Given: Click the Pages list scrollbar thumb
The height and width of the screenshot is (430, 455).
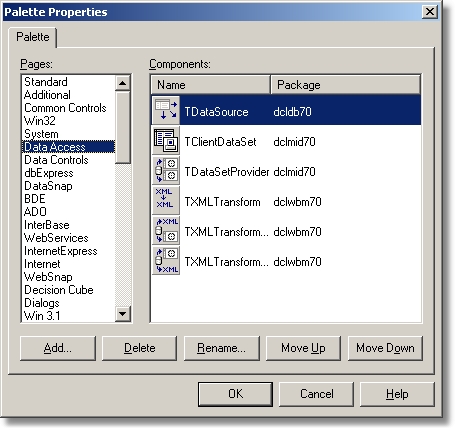Looking at the screenshot, I should (122, 127).
